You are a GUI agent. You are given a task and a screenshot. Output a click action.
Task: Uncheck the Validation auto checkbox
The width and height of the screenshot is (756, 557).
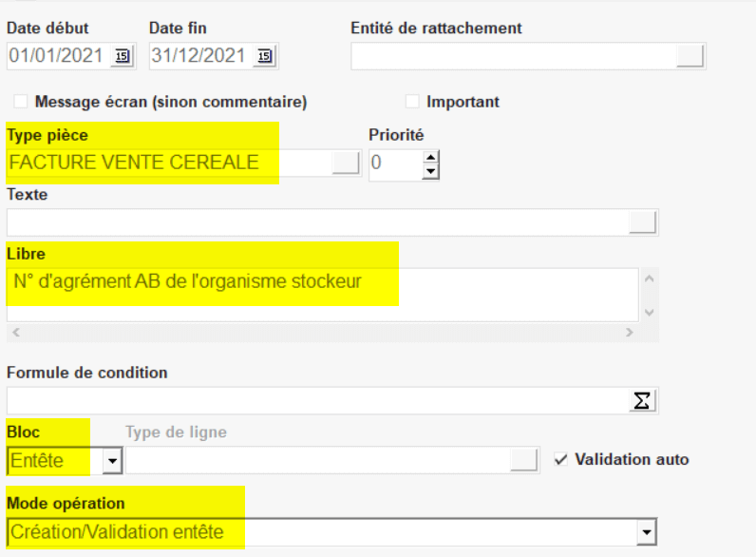pyautogui.click(x=561, y=459)
